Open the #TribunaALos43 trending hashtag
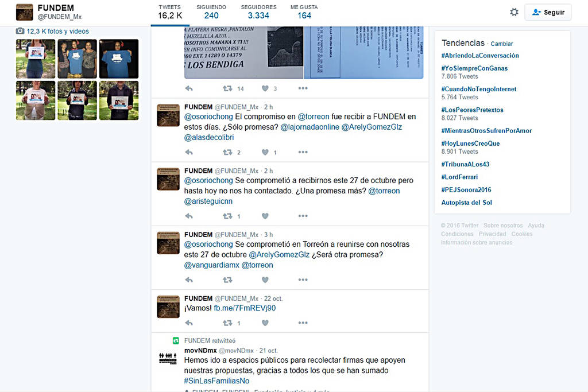Screen dimensions: 588x392 (x=465, y=164)
